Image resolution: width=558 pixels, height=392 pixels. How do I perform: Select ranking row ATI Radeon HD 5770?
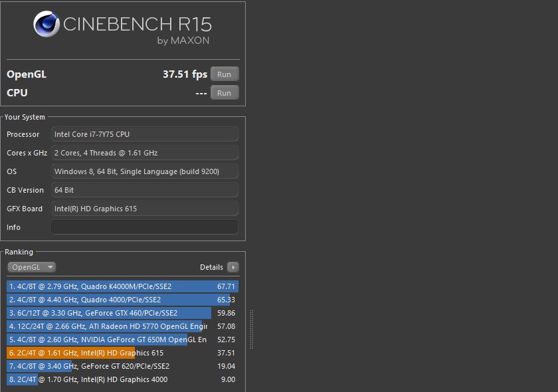(x=122, y=326)
